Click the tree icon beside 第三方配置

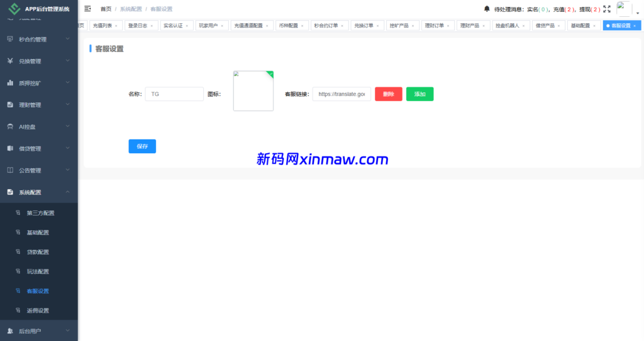[18, 212]
